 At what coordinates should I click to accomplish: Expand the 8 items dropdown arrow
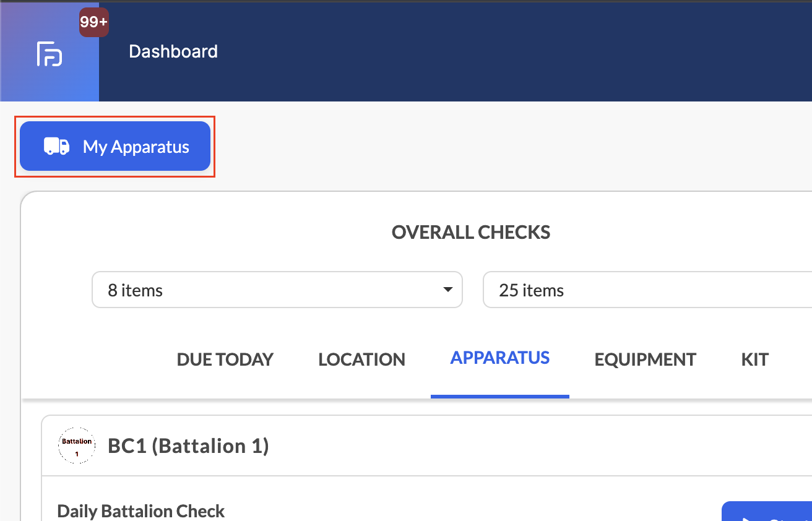pyautogui.click(x=448, y=290)
